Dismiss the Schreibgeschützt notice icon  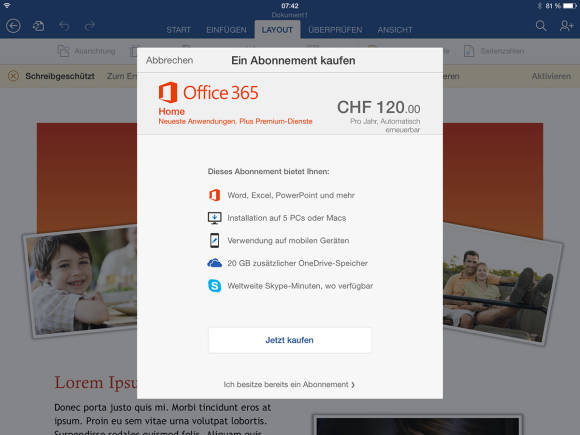coord(13,76)
